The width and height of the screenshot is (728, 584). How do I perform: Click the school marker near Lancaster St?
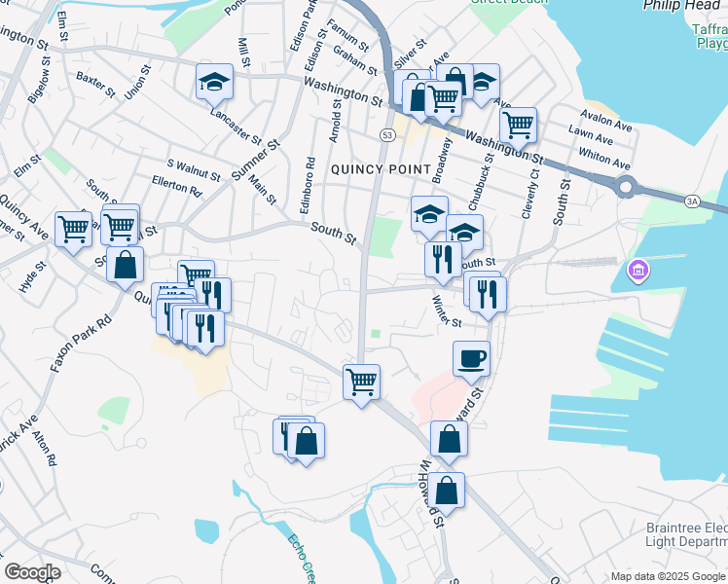215,83
